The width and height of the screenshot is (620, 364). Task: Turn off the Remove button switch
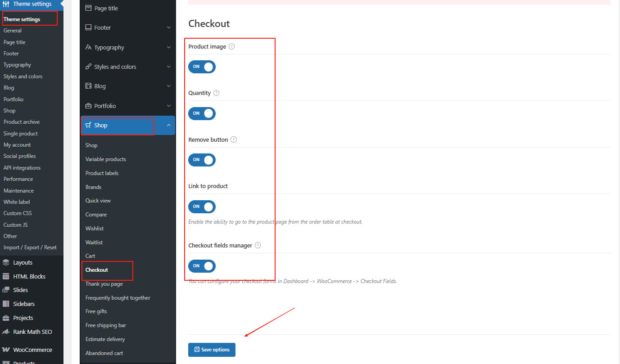point(202,160)
